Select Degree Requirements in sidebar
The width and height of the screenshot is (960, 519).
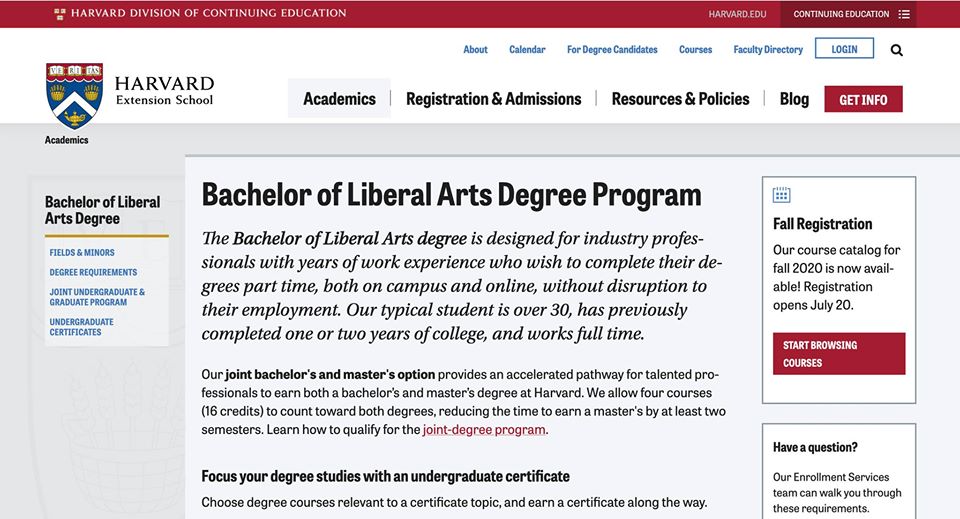coord(93,272)
